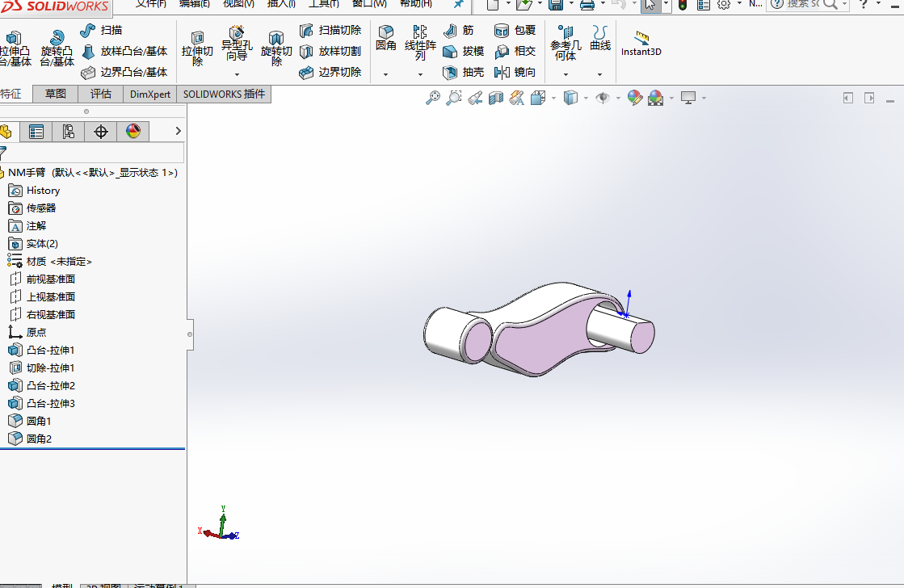Select the Fillet (圆角) tool in the ribbon
The width and height of the screenshot is (904, 588).
385,38
